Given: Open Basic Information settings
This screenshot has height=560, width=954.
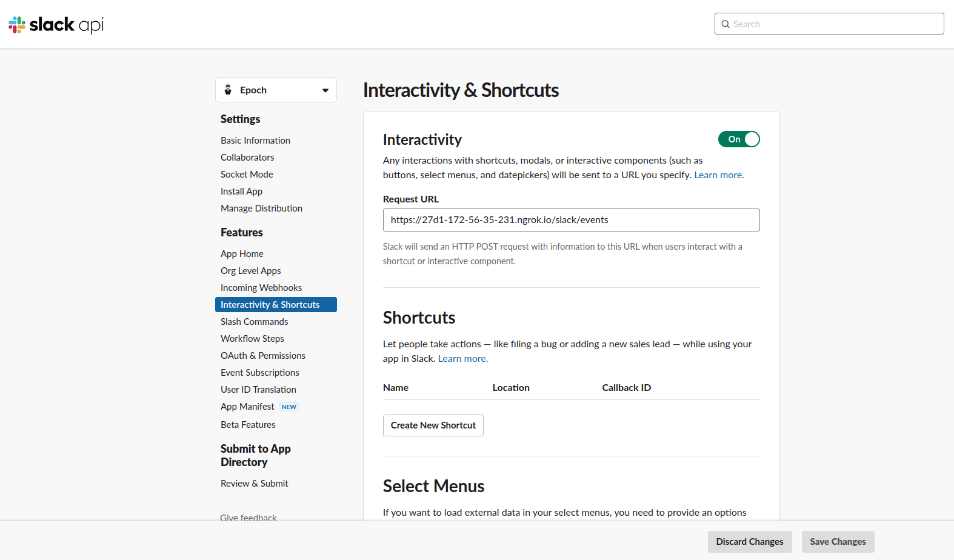Looking at the screenshot, I should (x=255, y=141).
